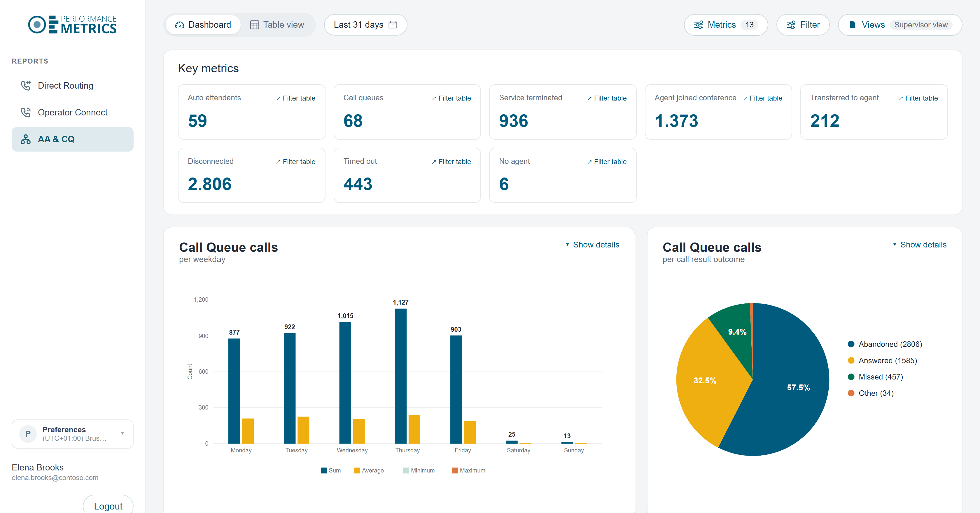980x513 pixels.
Task: Click the calendar icon in date range
Action: click(393, 25)
